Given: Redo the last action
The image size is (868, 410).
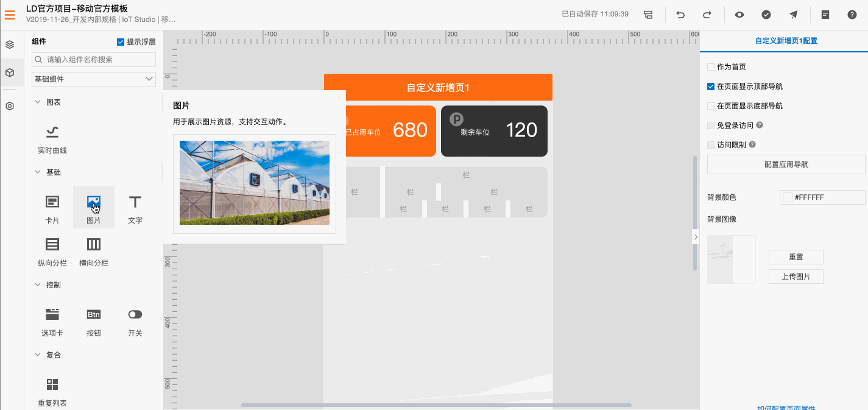Looking at the screenshot, I should [707, 14].
